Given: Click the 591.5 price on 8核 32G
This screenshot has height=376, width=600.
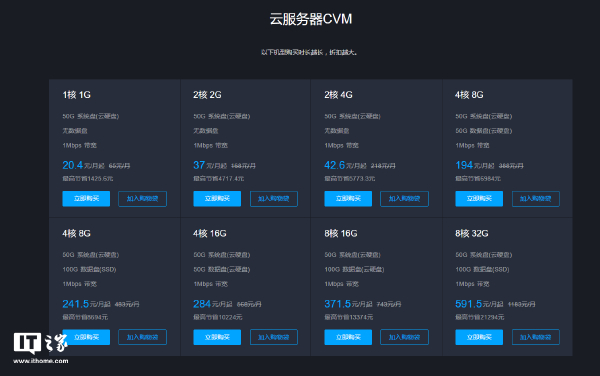Looking at the screenshot, I should (x=468, y=304).
